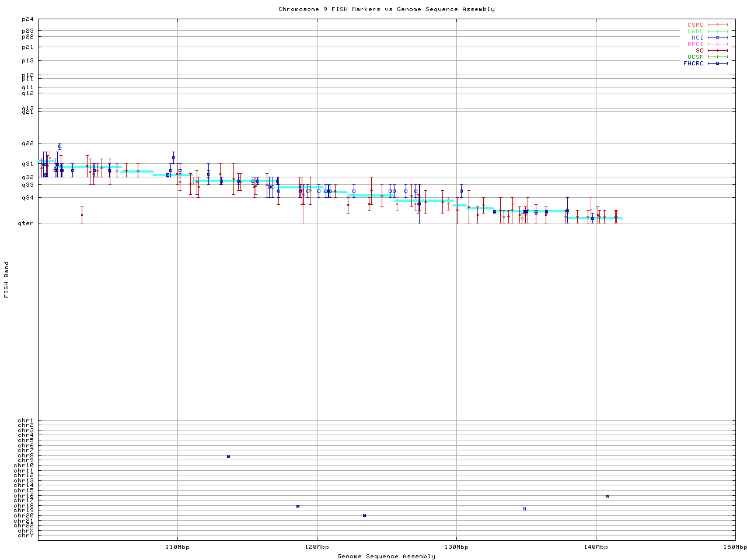Click the SC legend label
The height and width of the screenshot is (560, 747).
click(699, 51)
